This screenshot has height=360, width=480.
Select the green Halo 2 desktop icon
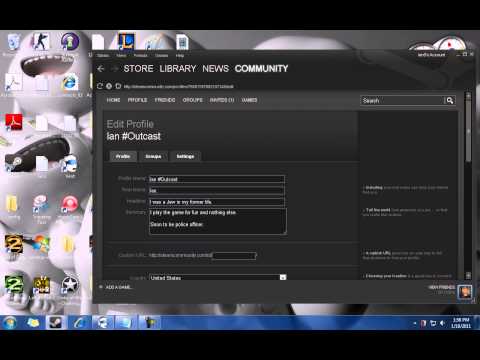(x=14, y=284)
